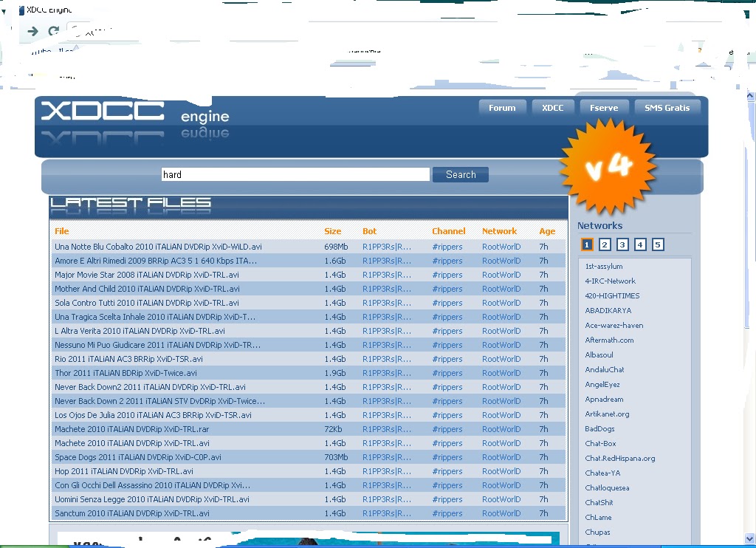Screen dimensions: 756x548
Task: Open the 4-IRC-Network link
Action: pos(611,281)
